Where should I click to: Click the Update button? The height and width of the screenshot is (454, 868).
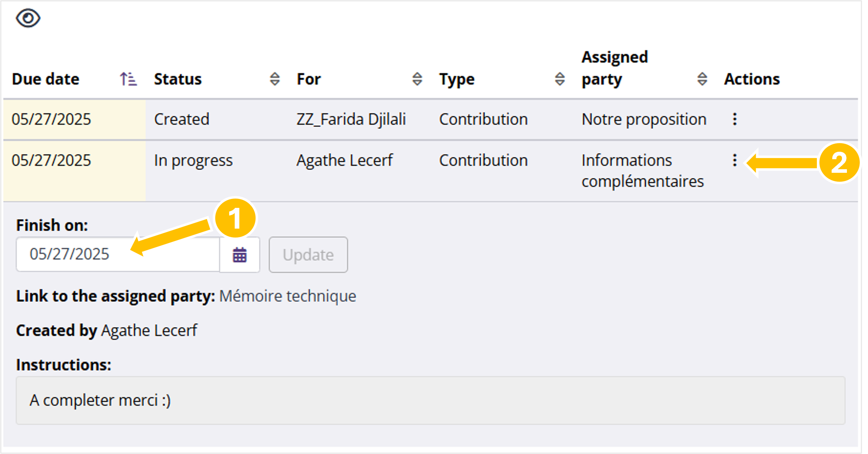click(308, 255)
